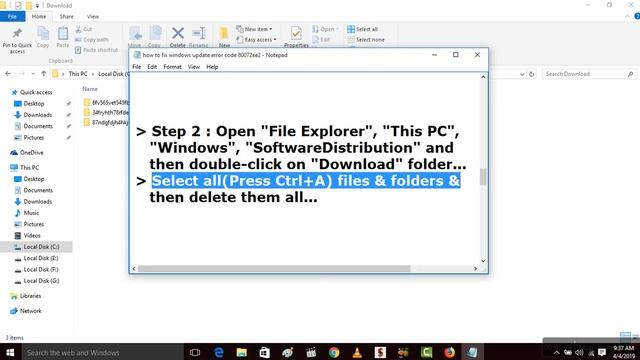
Task: Select Documents under Quick access
Action: coord(38,127)
